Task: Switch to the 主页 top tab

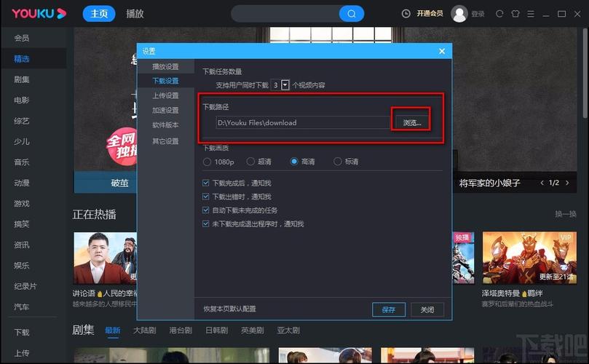Action: click(x=99, y=14)
